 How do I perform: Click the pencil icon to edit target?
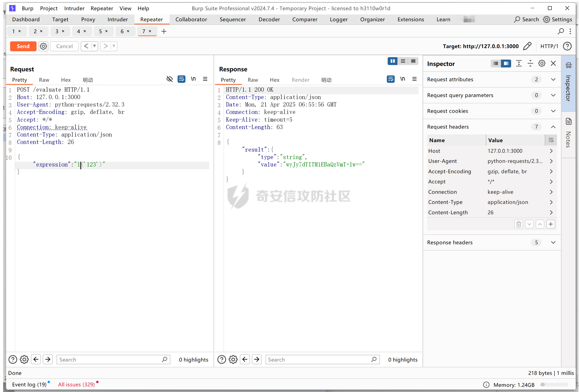coord(527,46)
